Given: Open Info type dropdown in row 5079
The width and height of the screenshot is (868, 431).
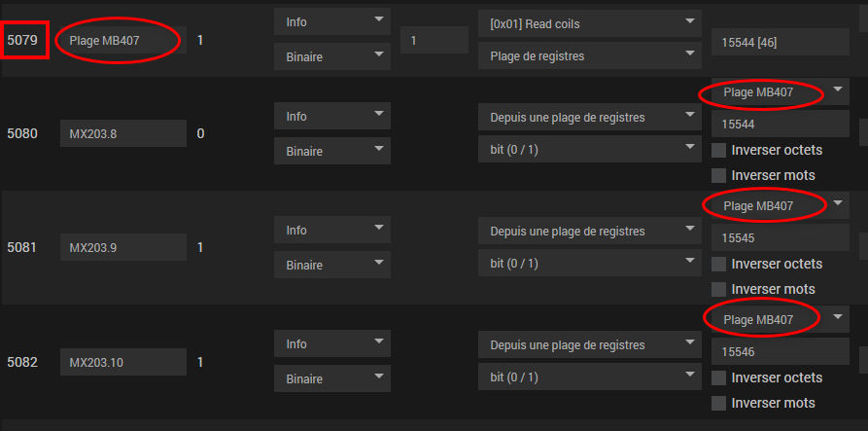Looking at the screenshot, I should 332,21.
